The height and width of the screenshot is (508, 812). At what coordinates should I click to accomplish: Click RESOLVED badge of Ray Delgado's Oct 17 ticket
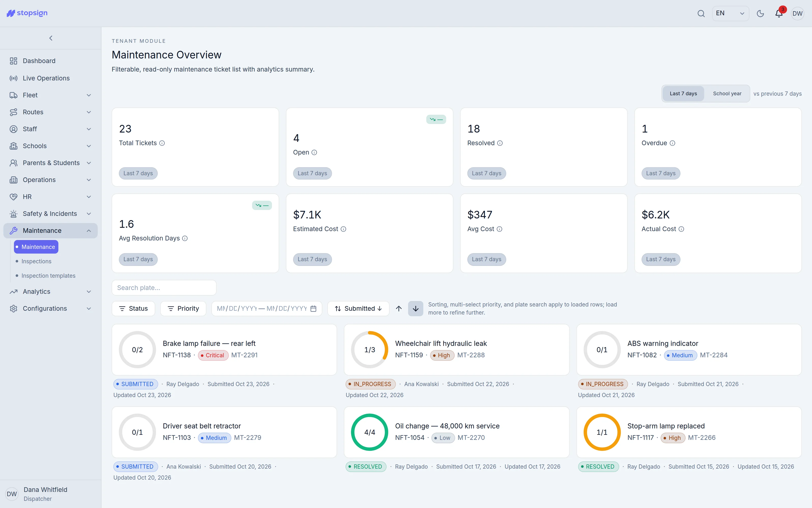pyautogui.click(x=366, y=467)
